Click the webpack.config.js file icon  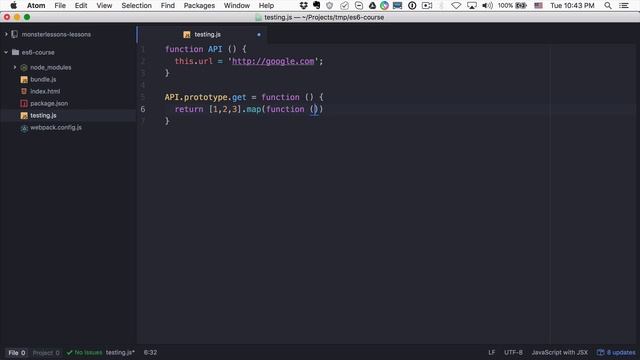(24, 128)
